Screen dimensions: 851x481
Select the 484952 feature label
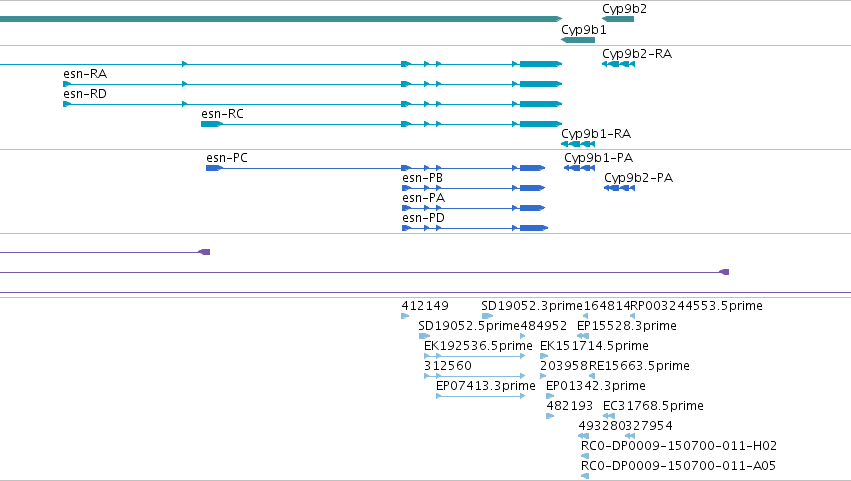click(543, 326)
